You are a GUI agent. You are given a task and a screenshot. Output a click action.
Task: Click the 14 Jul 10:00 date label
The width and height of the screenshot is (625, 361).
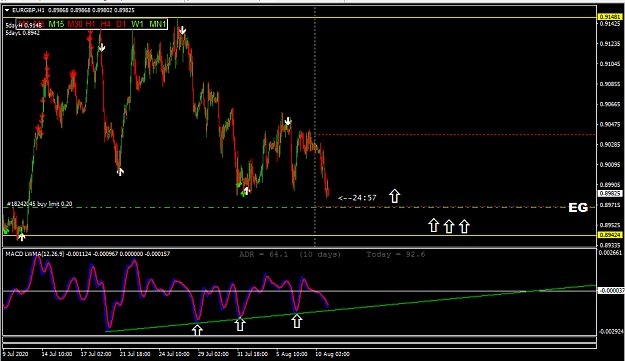(57, 354)
